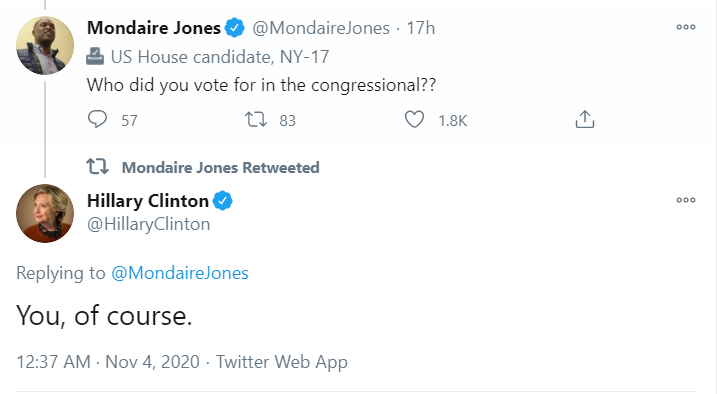
Task: Click the Mondaire Jones Retweeted label
Action: pos(220,167)
